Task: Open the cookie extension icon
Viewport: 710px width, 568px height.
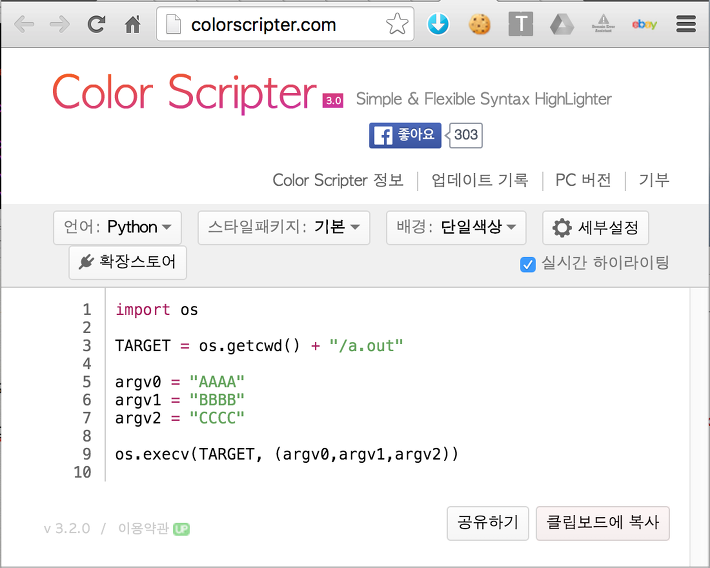Action: pos(480,24)
